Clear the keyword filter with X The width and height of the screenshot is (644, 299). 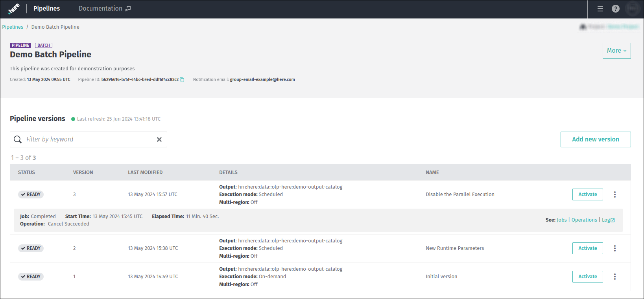pos(159,139)
